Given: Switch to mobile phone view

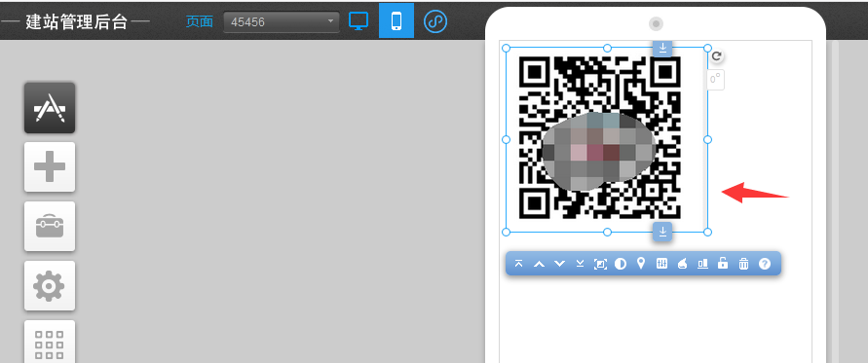Looking at the screenshot, I should (x=396, y=21).
